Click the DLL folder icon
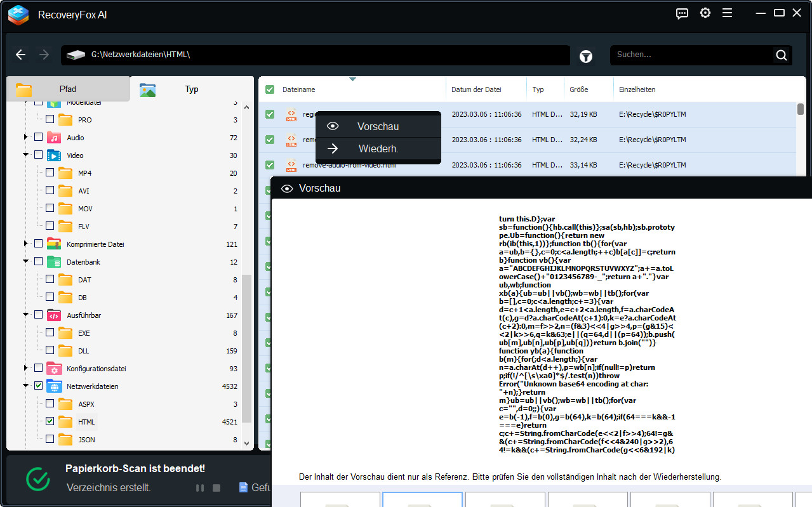 (65, 351)
